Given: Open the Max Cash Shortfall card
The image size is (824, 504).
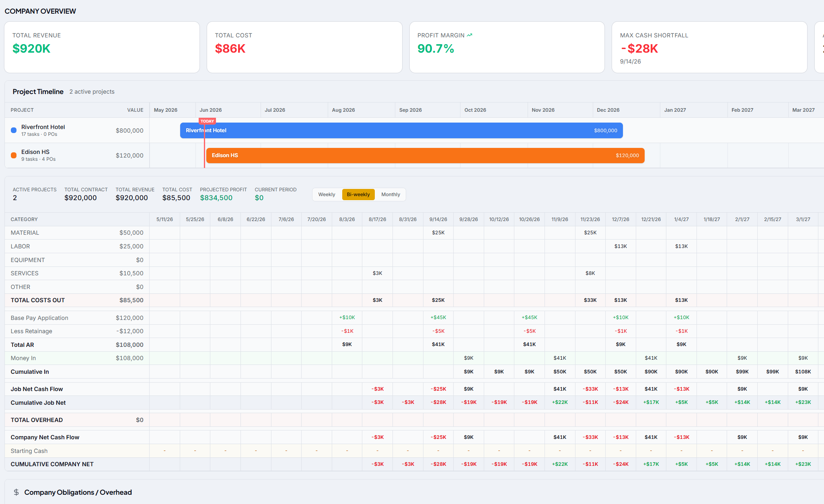Looking at the screenshot, I should pos(709,47).
